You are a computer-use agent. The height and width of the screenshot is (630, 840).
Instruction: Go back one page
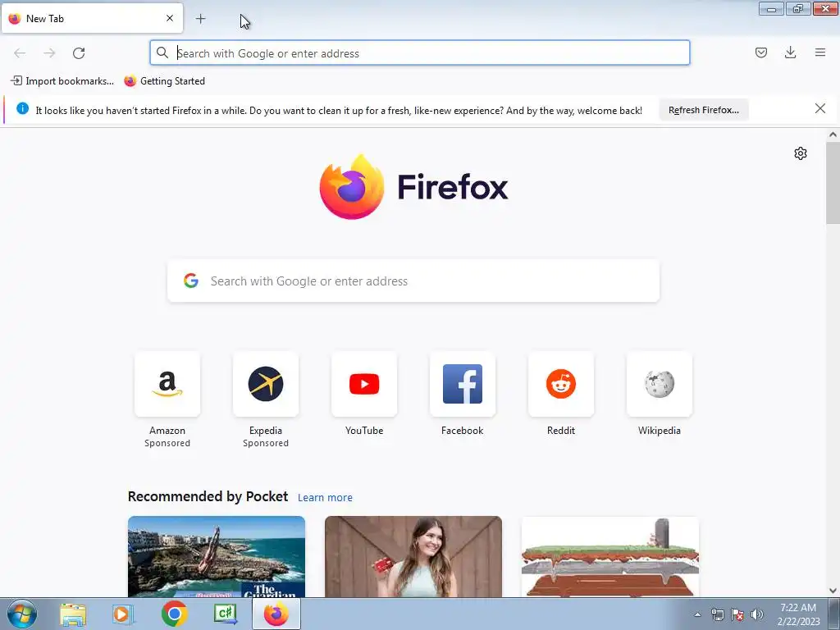[x=20, y=52]
